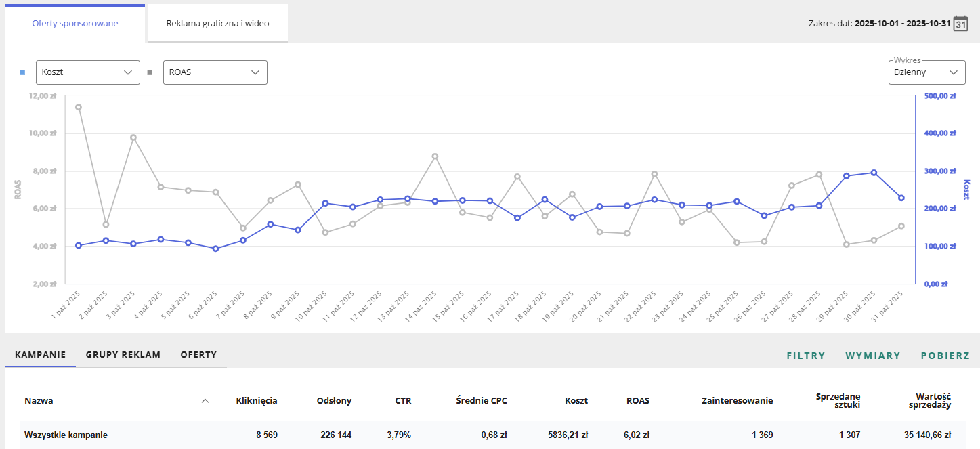This screenshot has width=980, height=449.
Task: Sort by the Kliknięcia column header
Action: (256, 401)
